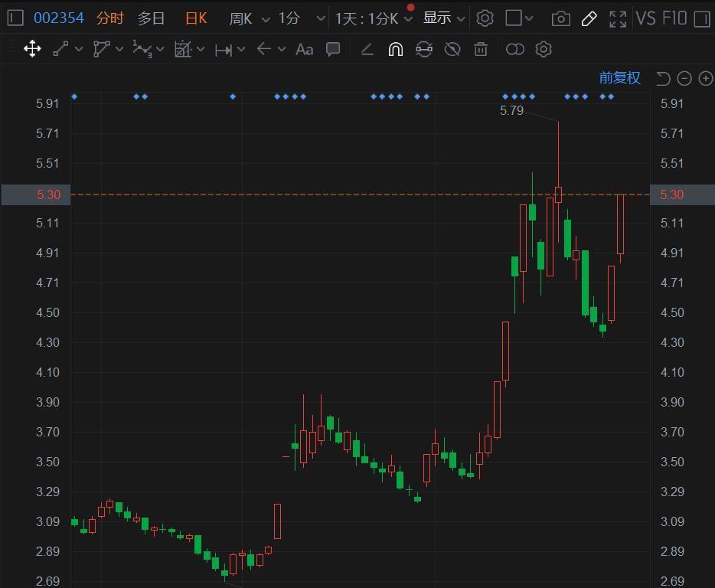Hide all drawings with eye icon
The width and height of the screenshot is (715, 588).
452,49
